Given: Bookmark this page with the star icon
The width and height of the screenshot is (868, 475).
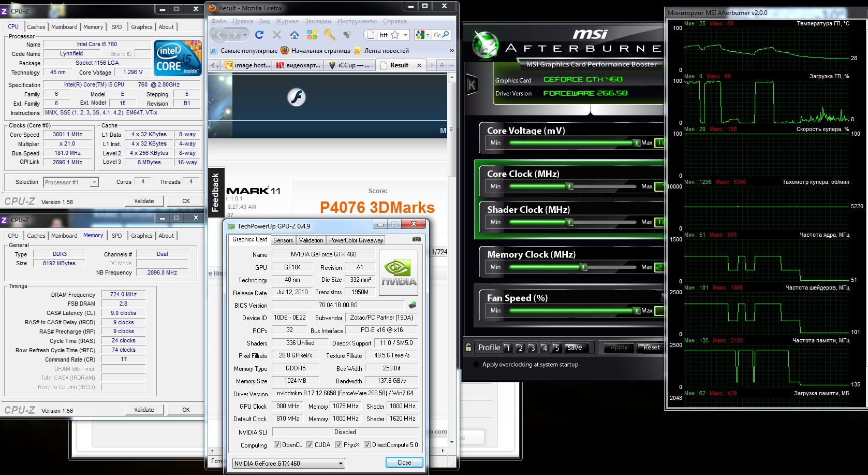Looking at the screenshot, I should coord(395,35).
